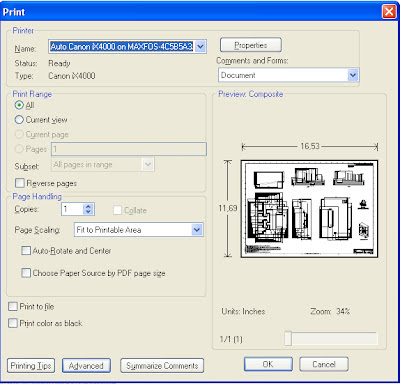Click the 'Zoom: 34%' text
The image size is (400, 384).
pos(330,311)
